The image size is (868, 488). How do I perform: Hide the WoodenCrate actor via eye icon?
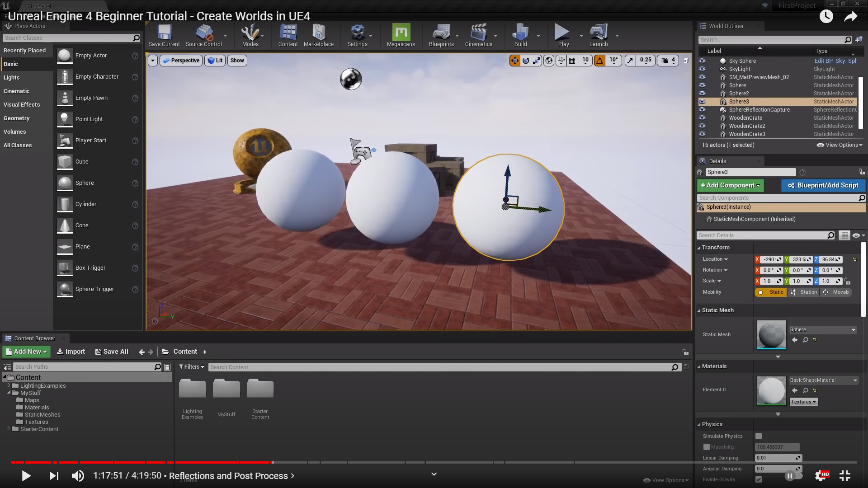coord(702,118)
